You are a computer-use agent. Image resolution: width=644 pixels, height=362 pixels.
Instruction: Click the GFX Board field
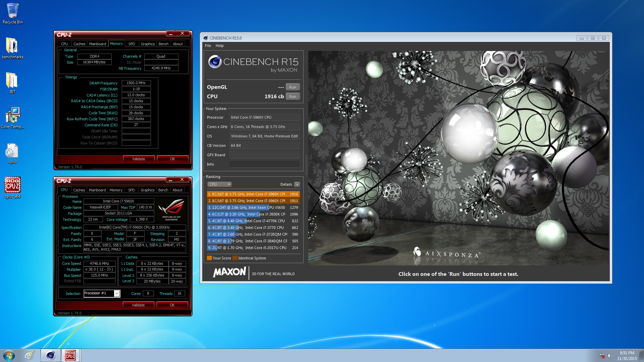265,155
